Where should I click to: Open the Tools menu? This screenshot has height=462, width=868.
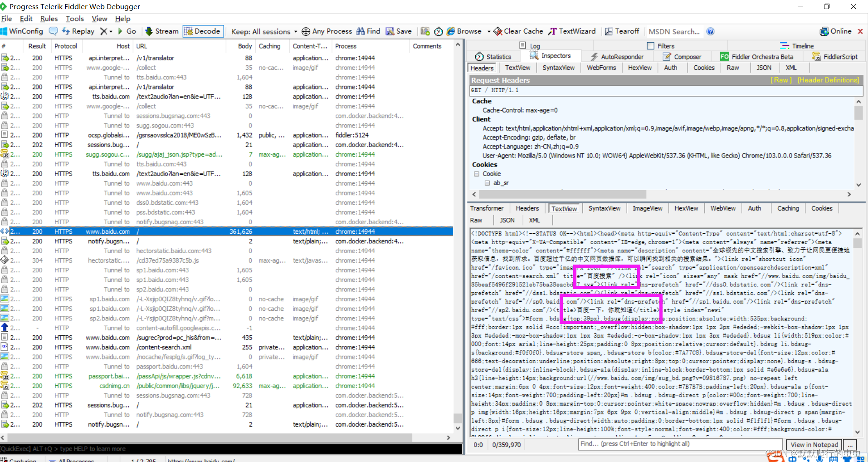click(75, 19)
